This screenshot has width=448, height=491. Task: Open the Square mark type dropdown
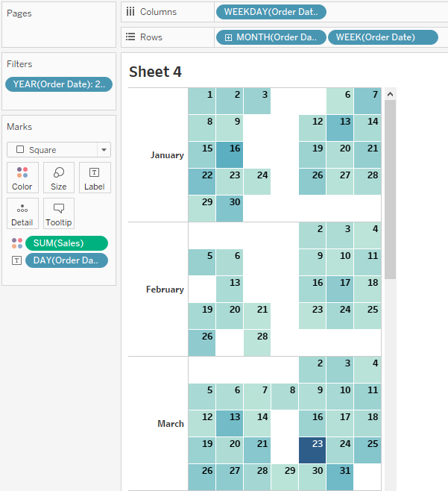59,150
